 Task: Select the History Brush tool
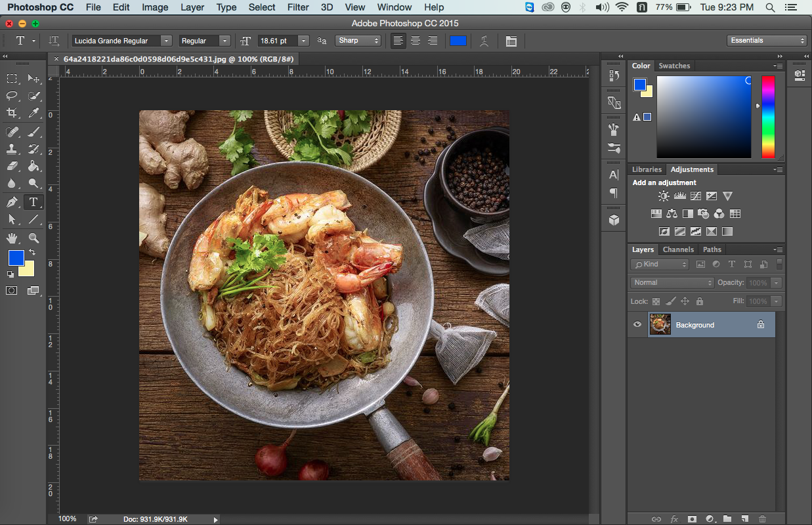coord(33,149)
